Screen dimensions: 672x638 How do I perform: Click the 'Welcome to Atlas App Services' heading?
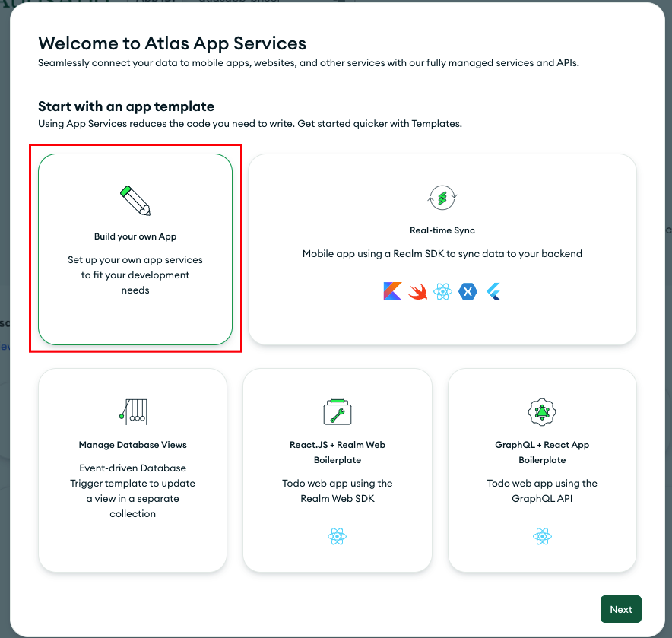(173, 43)
